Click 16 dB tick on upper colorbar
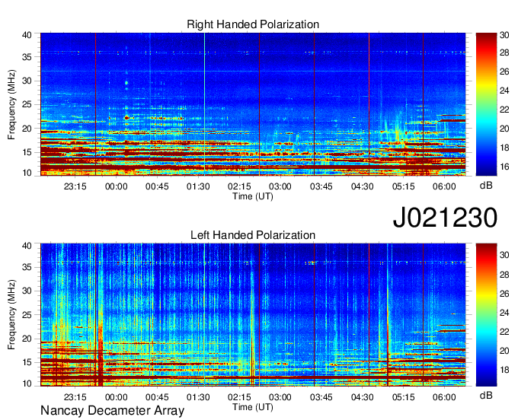Viewport: 518px width, 420px height. coord(504,167)
